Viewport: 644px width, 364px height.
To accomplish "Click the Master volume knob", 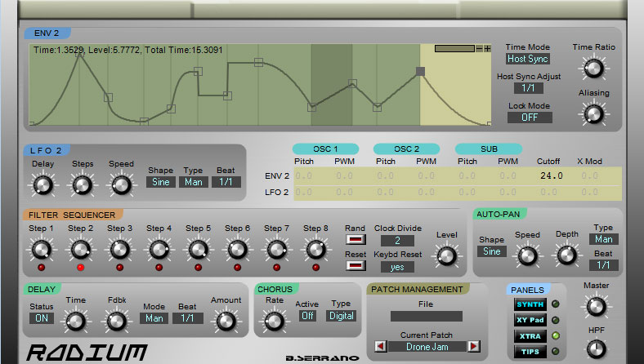I will [596, 307].
